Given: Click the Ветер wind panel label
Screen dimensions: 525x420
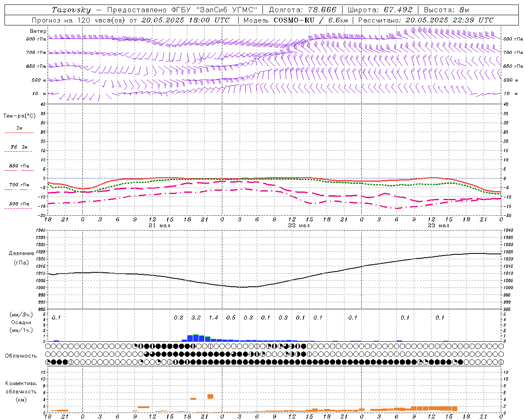Looking at the screenshot, I should (x=38, y=31).
